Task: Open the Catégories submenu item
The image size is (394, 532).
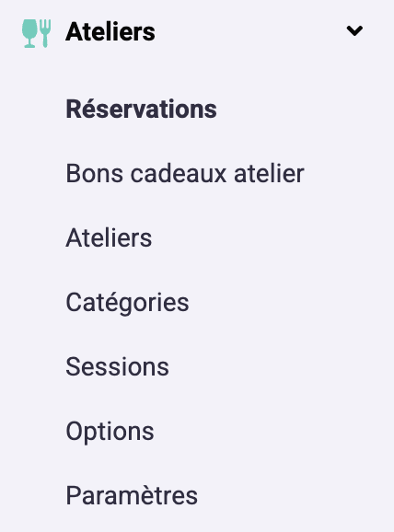Action: pos(127,302)
